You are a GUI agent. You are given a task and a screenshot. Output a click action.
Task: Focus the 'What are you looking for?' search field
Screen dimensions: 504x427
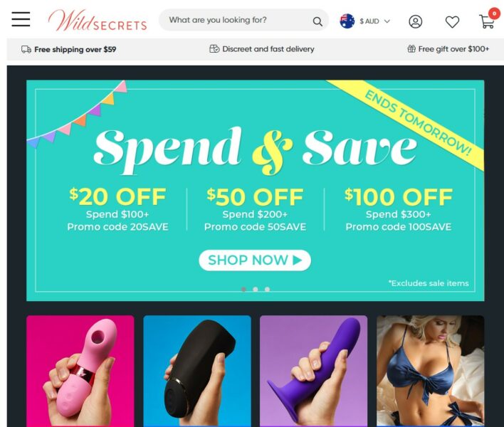coord(237,20)
